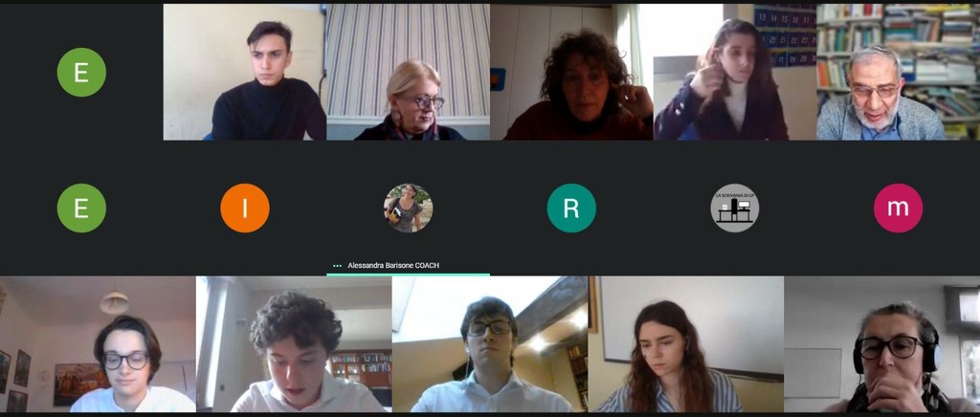Viewport: 980px width, 417px height.
Task: Click the three-dot icon beside Alessandra Barisone COACH
Action: 338,265
